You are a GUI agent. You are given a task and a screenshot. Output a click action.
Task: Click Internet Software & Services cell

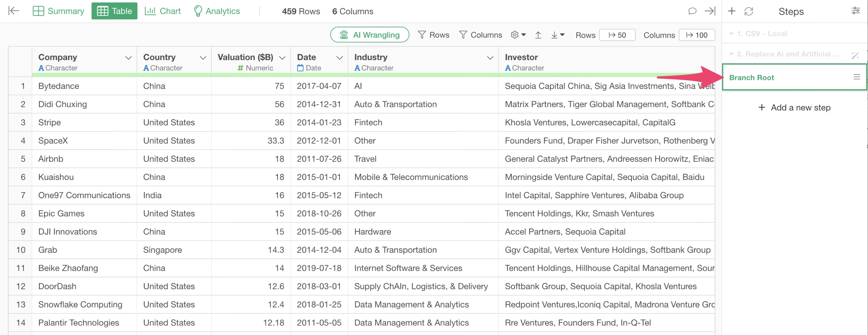(x=423, y=268)
